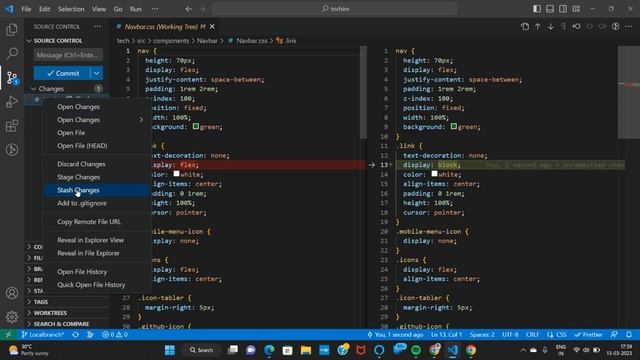Screen dimensions: 640x360
Task: Go back using title bar left arrow
Action: tap(189, 9)
